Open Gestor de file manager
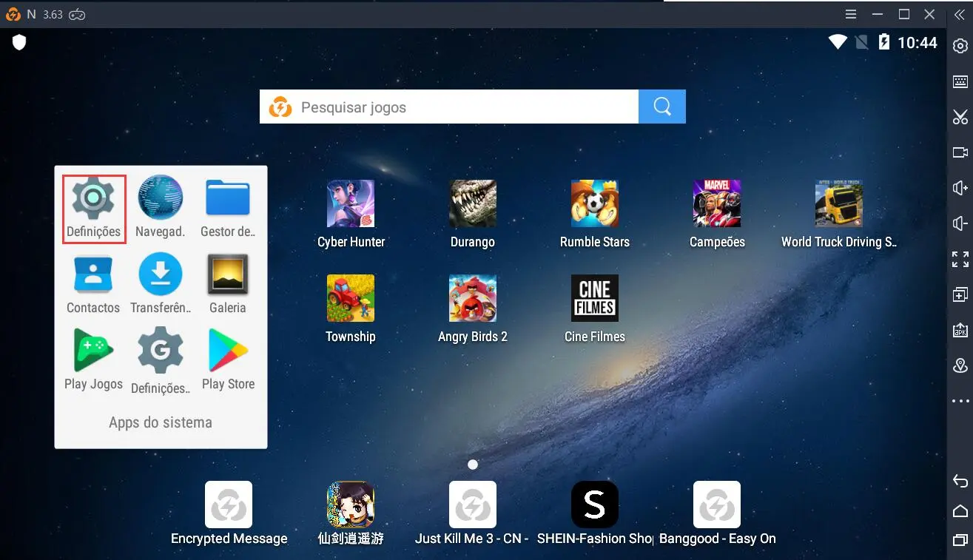 click(227, 208)
